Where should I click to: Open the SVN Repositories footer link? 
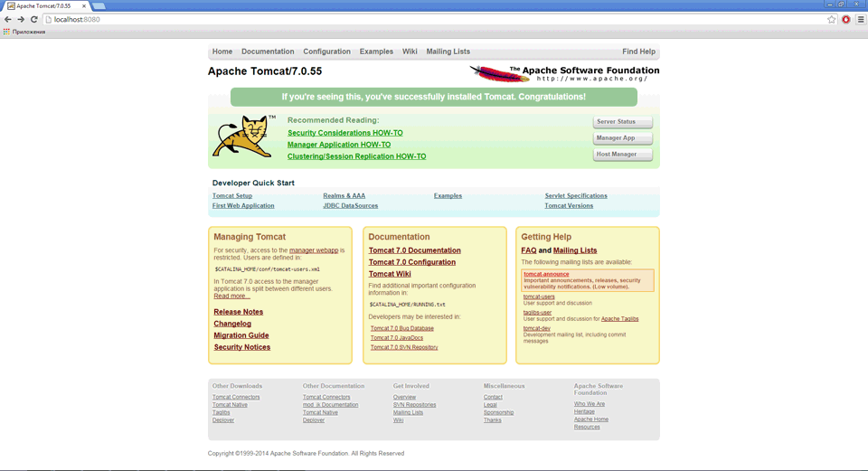pos(415,405)
